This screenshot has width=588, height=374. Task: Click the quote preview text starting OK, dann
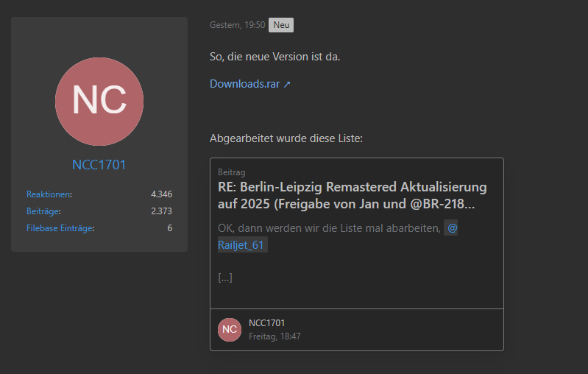[x=329, y=228]
